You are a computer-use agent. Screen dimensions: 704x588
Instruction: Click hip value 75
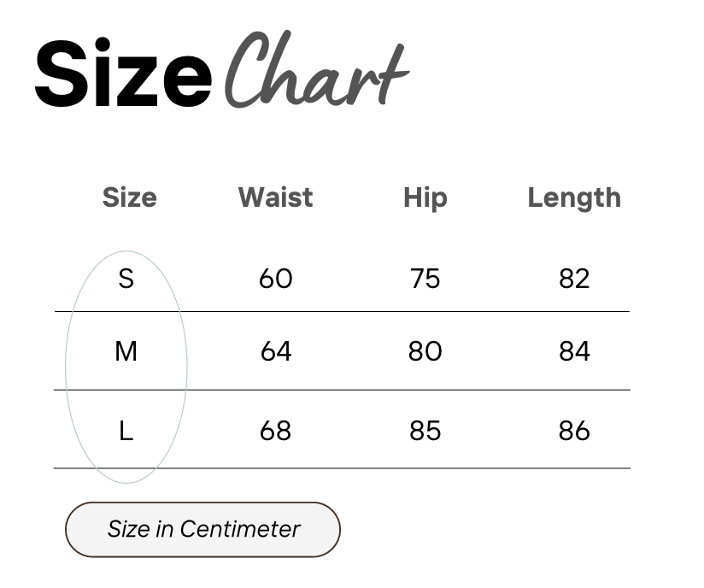click(425, 279)
